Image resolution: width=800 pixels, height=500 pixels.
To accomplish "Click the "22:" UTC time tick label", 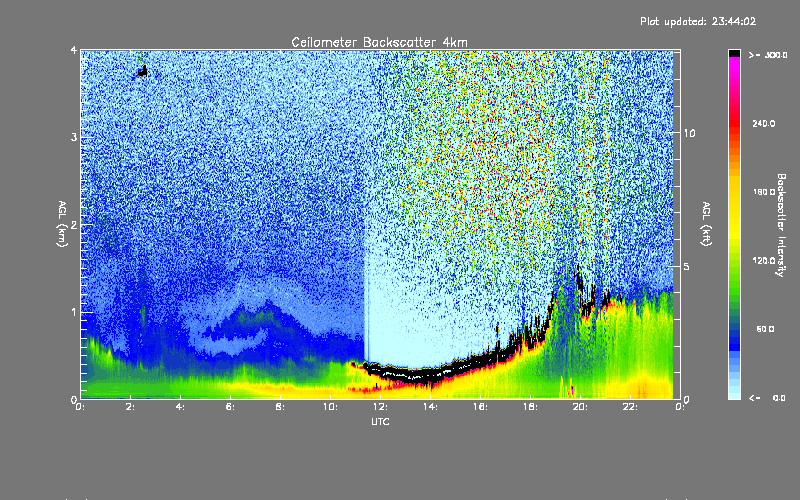I will point(631,407).
